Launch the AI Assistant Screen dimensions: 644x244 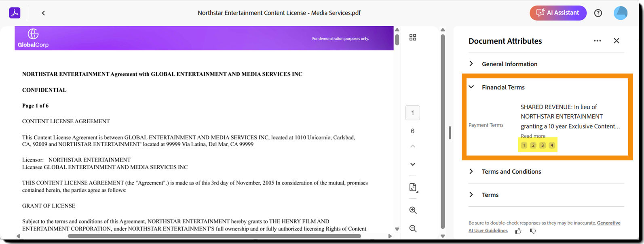[558, 13]
